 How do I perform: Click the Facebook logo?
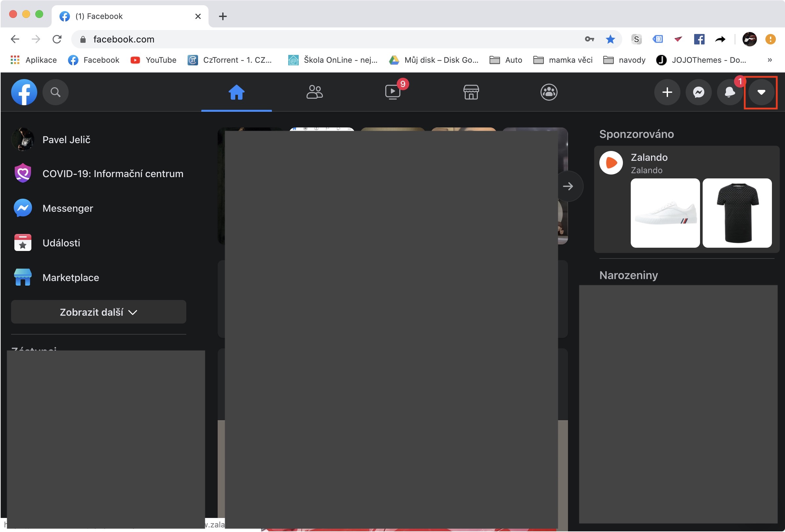tap(24, 92)
